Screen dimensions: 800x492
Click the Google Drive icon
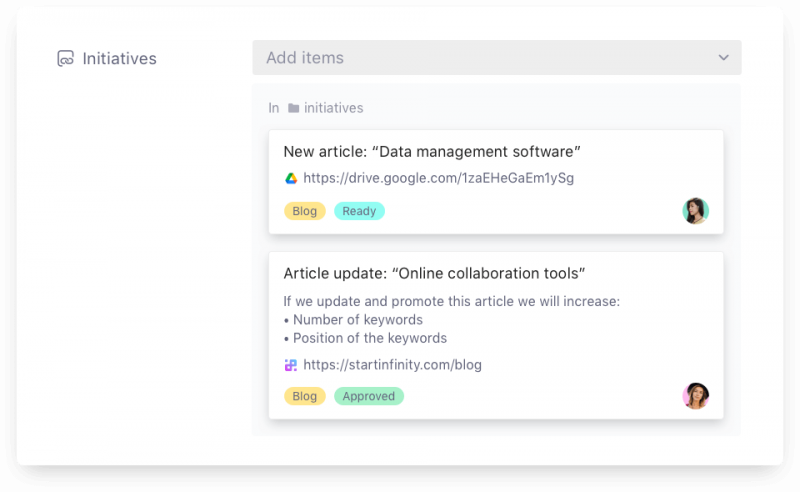[291, 178]
